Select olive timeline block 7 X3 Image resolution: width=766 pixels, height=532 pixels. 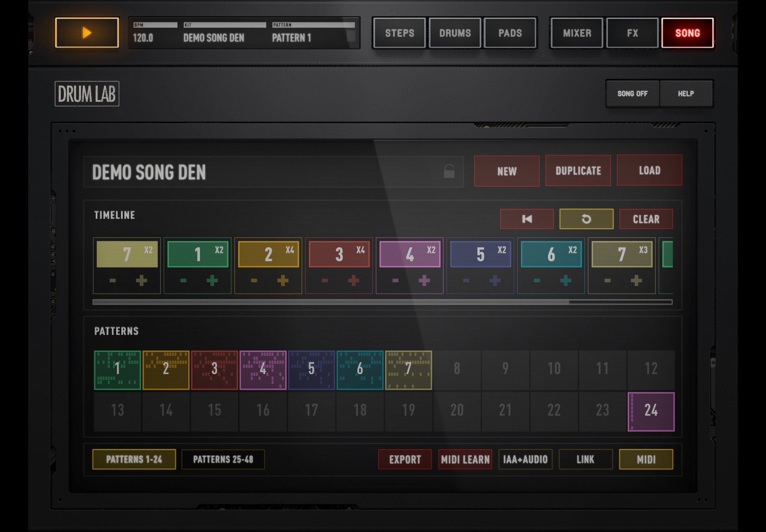pos(622,254)
